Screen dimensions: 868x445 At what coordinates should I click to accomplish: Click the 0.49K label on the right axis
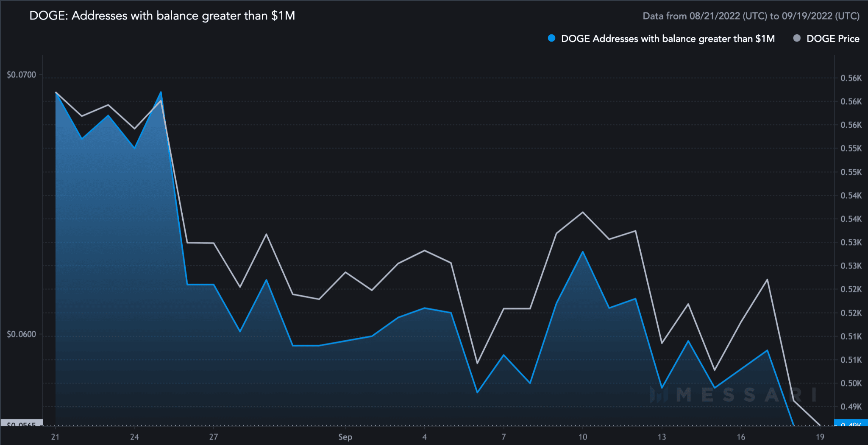pyautogui.click(x=851, y=406)
